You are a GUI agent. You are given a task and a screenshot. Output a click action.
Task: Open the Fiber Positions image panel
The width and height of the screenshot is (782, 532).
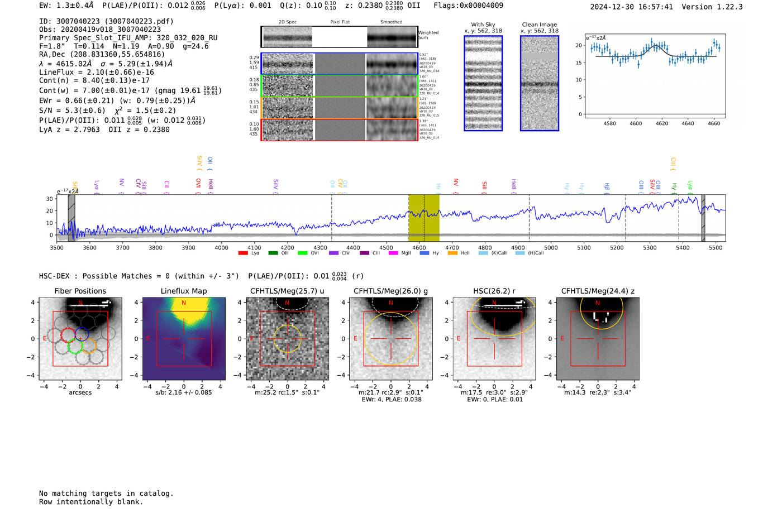pyautogui.click(x=80, y=339)
